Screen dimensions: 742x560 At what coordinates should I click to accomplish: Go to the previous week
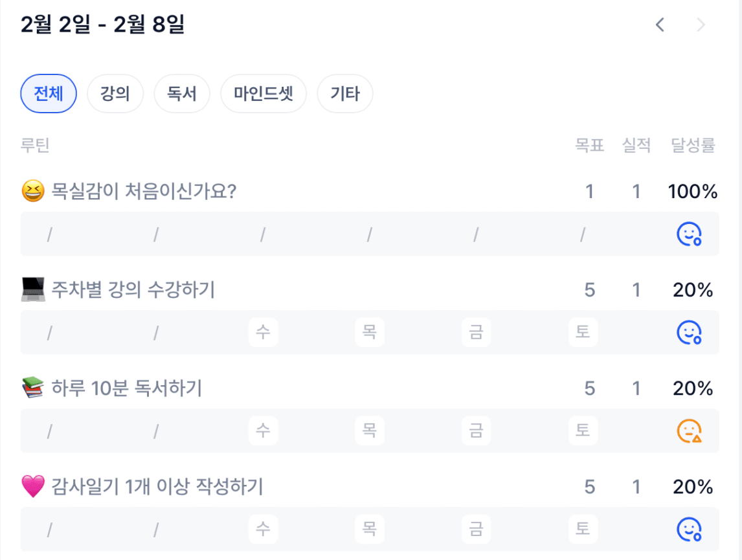point(660,25)
